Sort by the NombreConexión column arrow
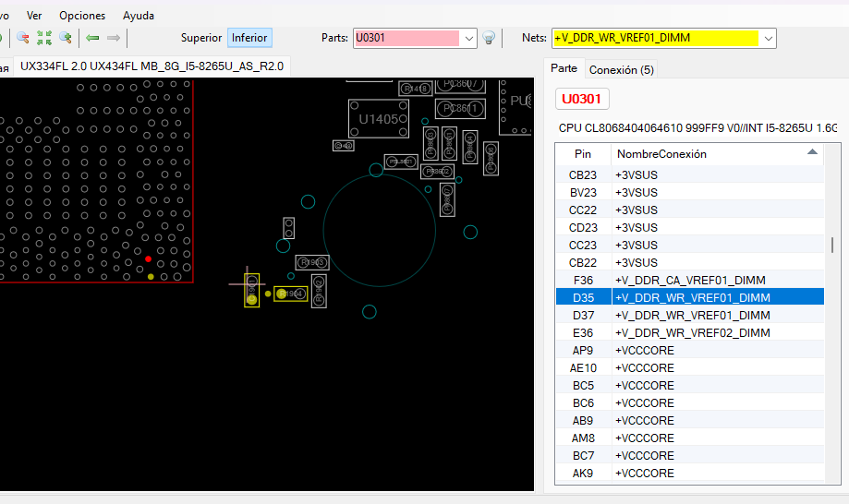Screen dimensions: 849x504 (x=812, y=152)
